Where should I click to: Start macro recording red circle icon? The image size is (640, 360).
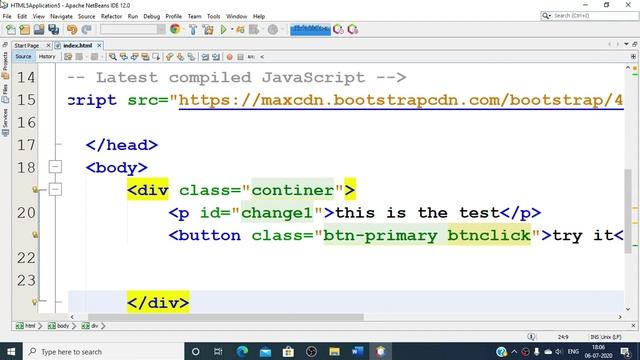pyautogui.click(x=229, y=57)
